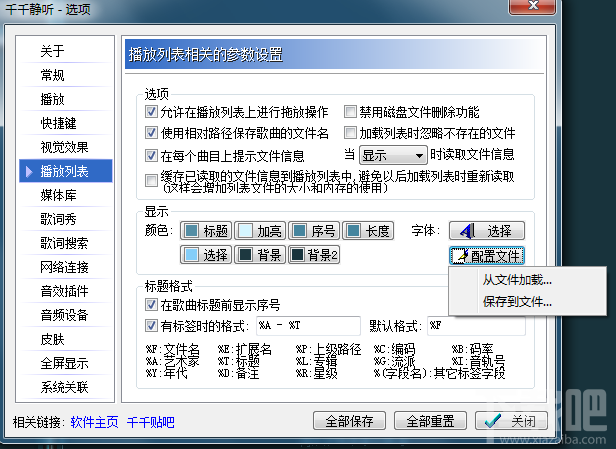Go to 全屏显示 settings
Image resolution: width=616 pixels, height=449 pixels.
[x=65, y=363]
